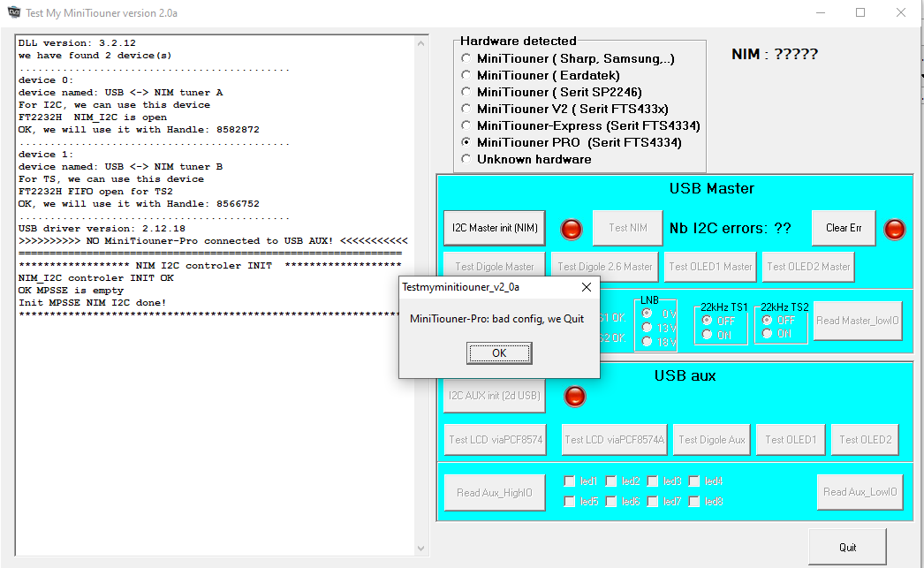Click the log scrollbar up arrow
The height and width of the screenshot is (568, 924).
pos(420,43)
